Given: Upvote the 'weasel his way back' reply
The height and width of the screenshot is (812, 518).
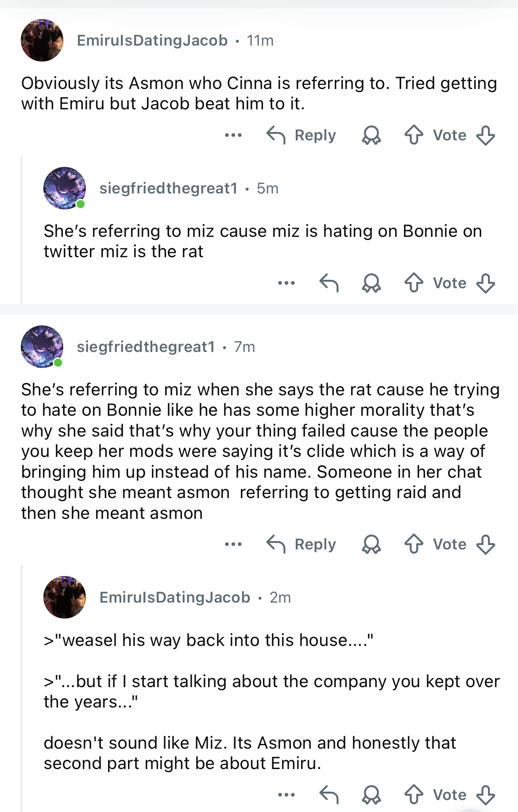Looking at the screenshot, I should [x=414, y=795].
